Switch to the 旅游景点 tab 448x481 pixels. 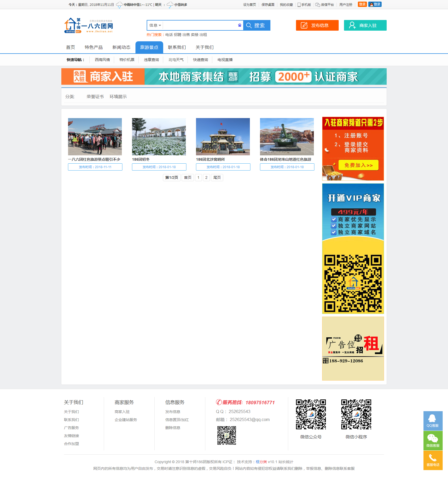point(149,47)
